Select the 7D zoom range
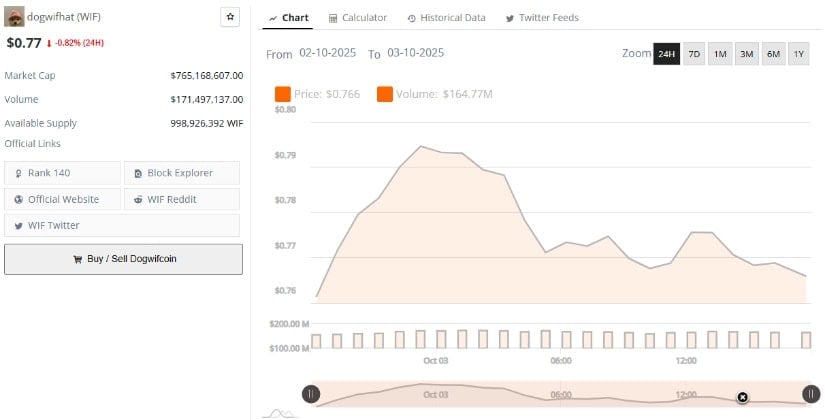This screenshot has height=420, width=825. [694, 54]
